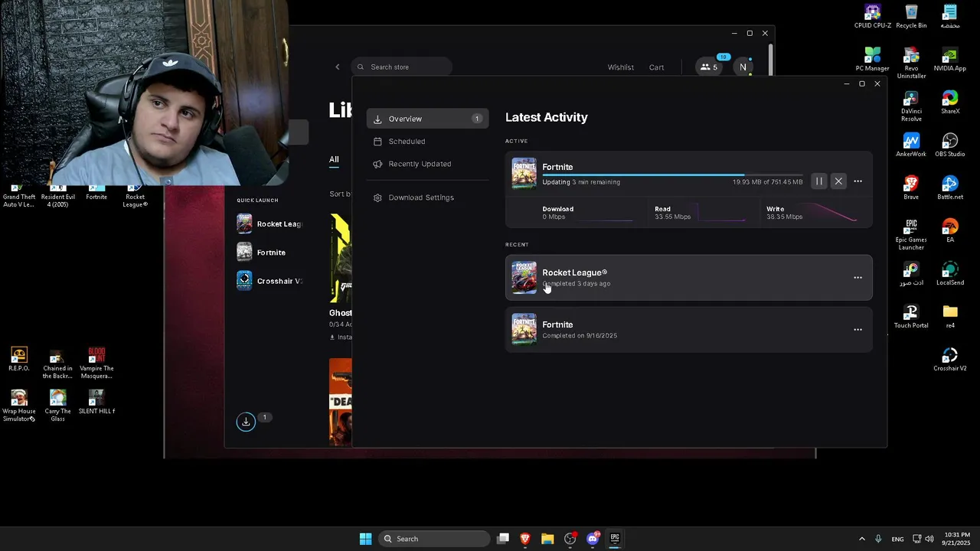Launch Crosshair V2 from Quick Launch
Image resolution: width=980 pixels, height=551 pixels.
(269, 281)
